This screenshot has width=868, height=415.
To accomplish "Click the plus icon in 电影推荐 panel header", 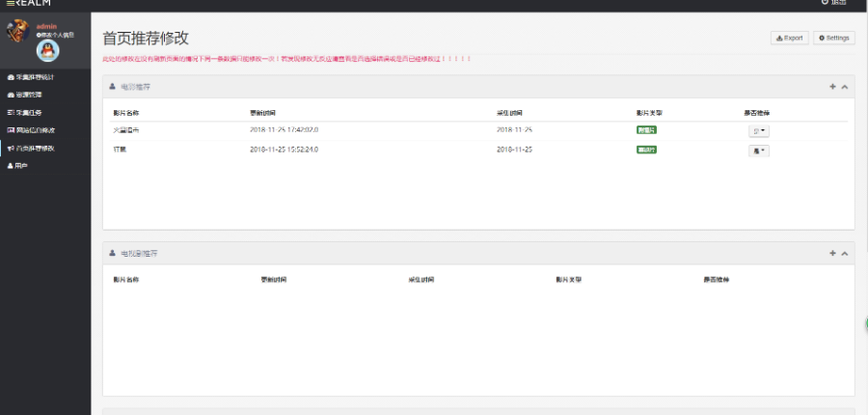I will (x=832, y=87).
